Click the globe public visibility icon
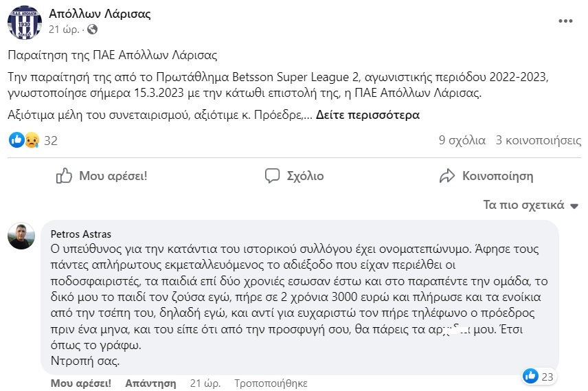 92,30
